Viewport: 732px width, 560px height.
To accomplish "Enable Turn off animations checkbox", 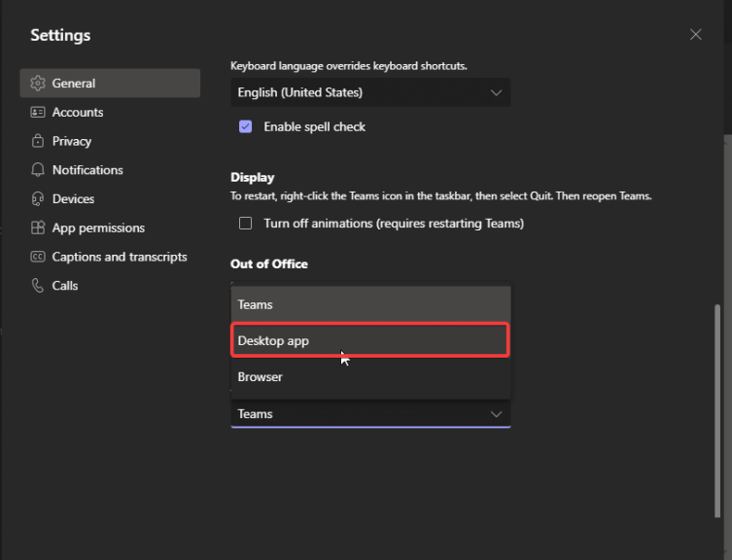I will [x=246, y=224].
